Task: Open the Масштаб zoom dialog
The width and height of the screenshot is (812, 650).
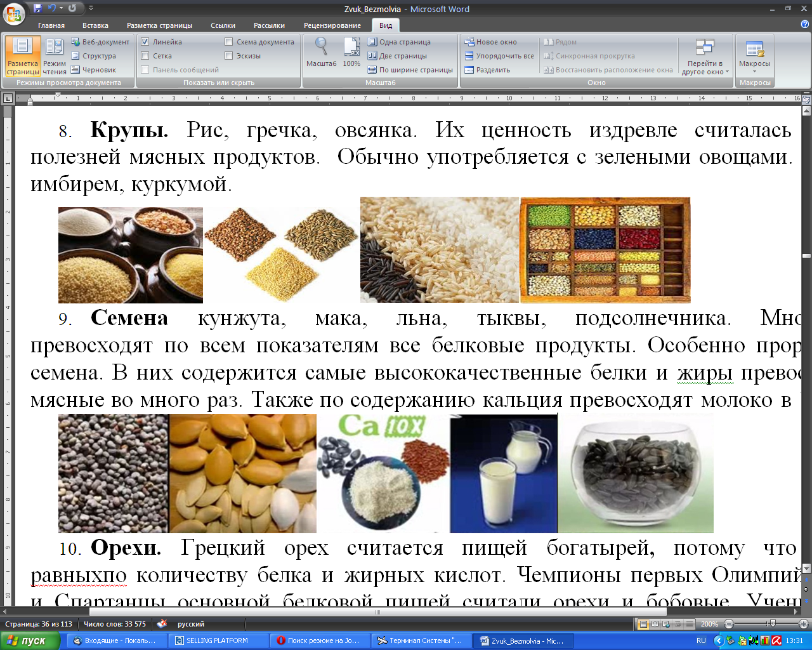Action: tap(322, 52)
